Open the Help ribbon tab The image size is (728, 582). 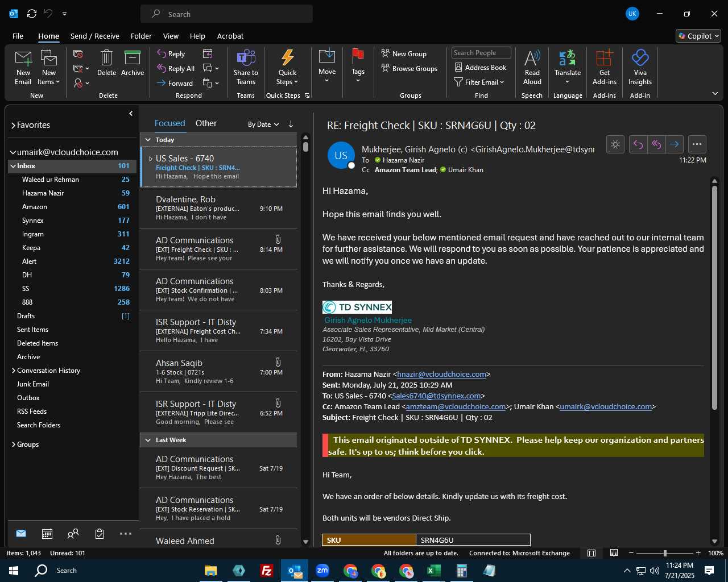(x=197, y=36)
